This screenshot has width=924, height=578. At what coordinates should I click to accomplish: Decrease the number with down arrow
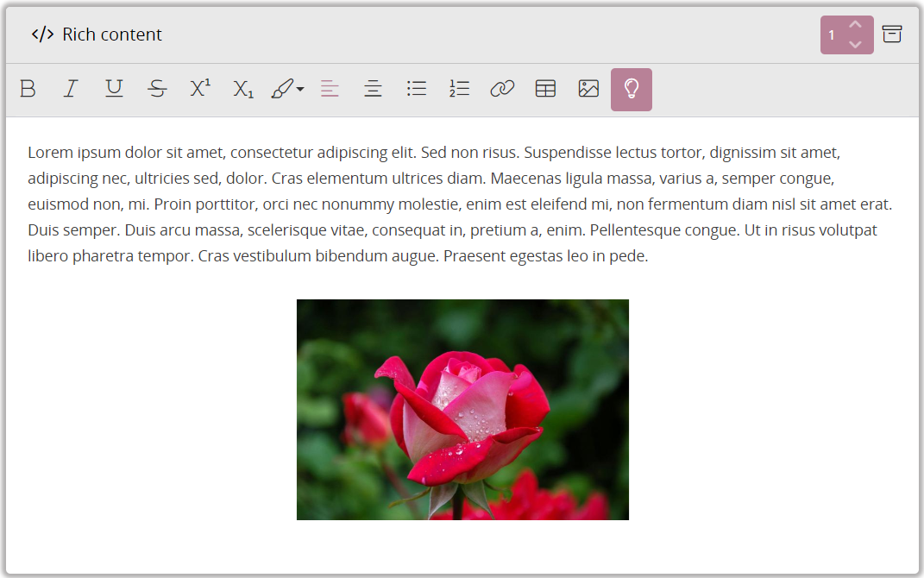click(855, 44)
